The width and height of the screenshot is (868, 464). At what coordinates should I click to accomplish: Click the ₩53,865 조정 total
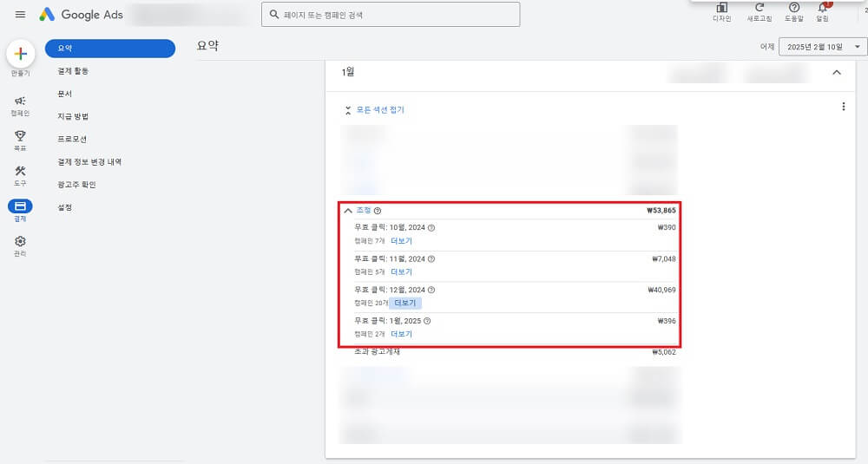click(661, 210)
